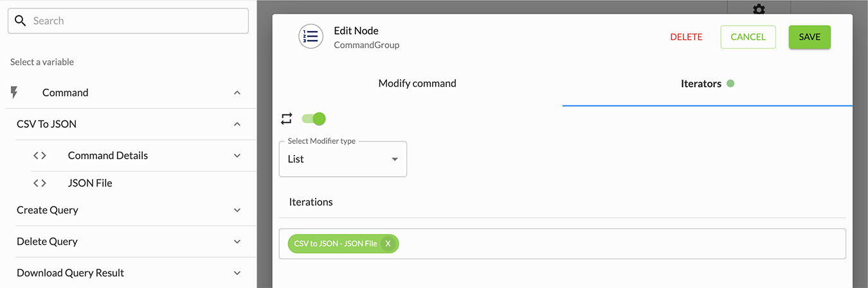The height and width of the screenshot is (288, 868).
Task: Expand the Download Query Result chevron
Action: (x=237, y=273)
